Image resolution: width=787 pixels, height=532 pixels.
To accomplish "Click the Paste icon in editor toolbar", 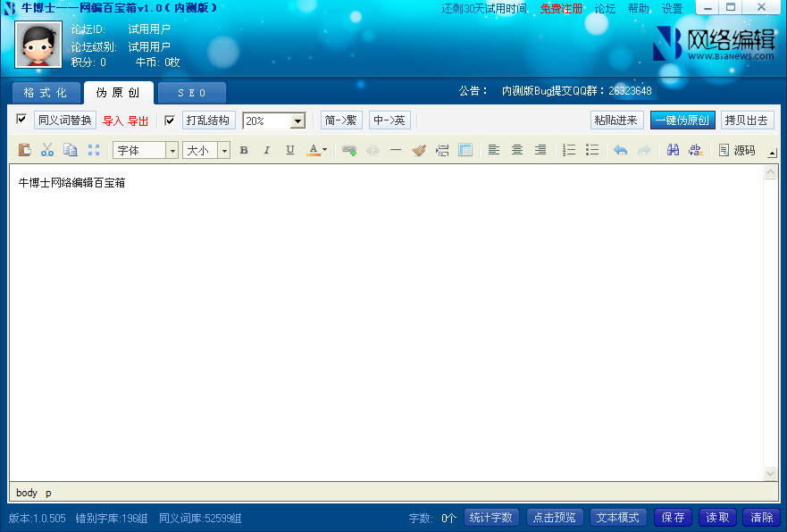I will tap(25, 150).
